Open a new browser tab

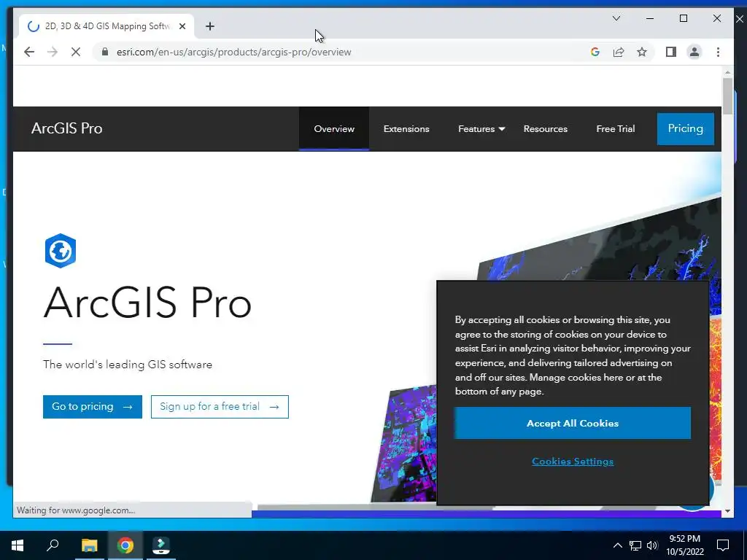pyautogui.click(x=210, y=26)
